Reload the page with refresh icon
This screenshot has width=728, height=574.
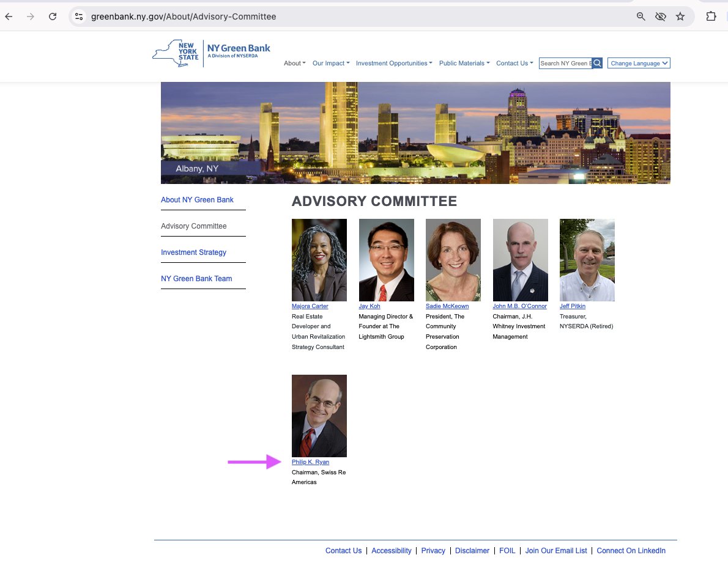53,17
